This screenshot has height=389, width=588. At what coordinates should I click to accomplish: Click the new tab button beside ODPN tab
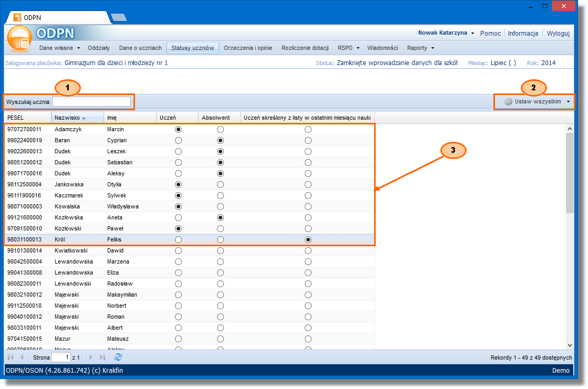pos(119,17)
